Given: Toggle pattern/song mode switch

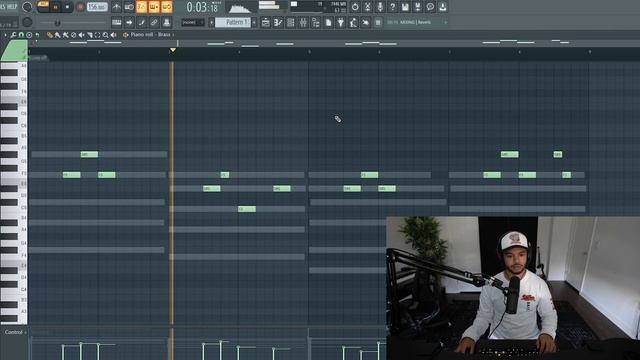Looking at the screenshot, I should click(x=43, y=7).
